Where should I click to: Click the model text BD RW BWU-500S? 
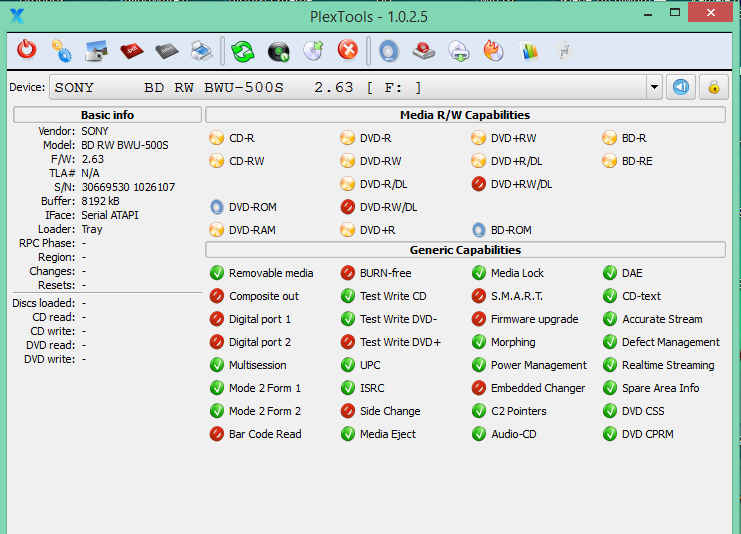(x=125, y=145)
